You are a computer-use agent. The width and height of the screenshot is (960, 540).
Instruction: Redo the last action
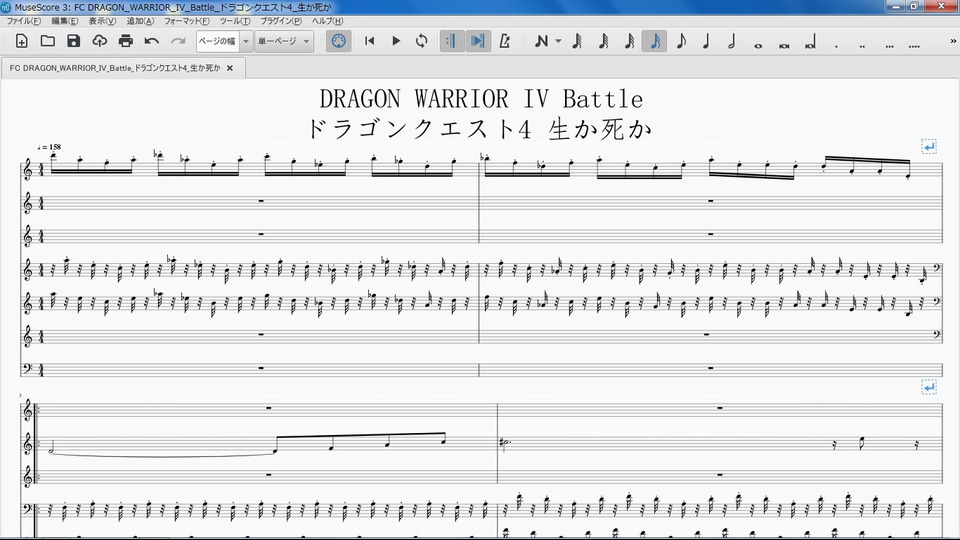point(178,41)
